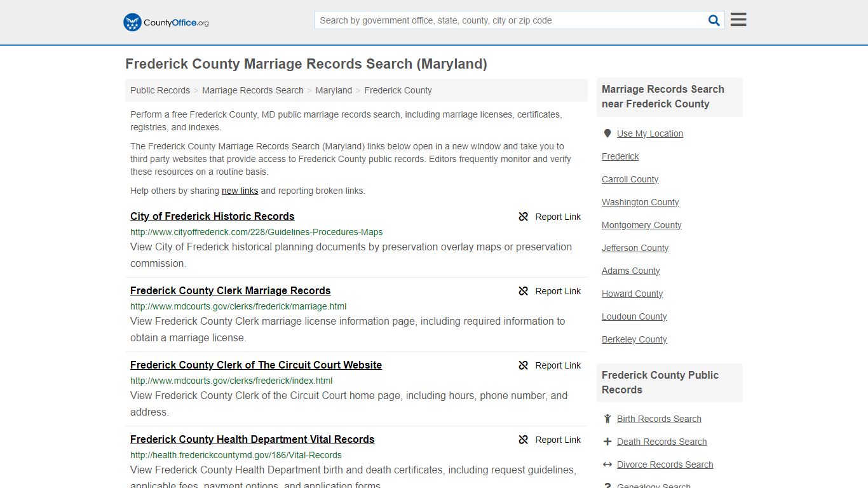Click the broken-link icon for City of Frederick Historic Records

[x=524, y=217]
